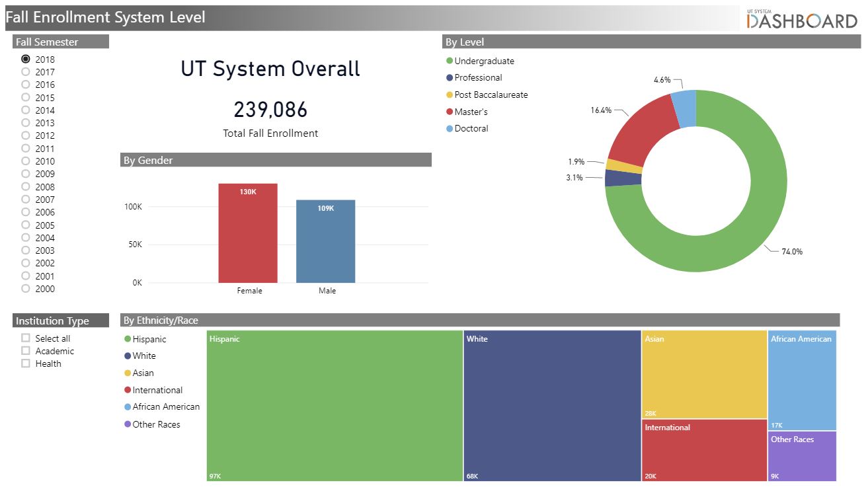Click the Other Races legend entry

(152, 424)
